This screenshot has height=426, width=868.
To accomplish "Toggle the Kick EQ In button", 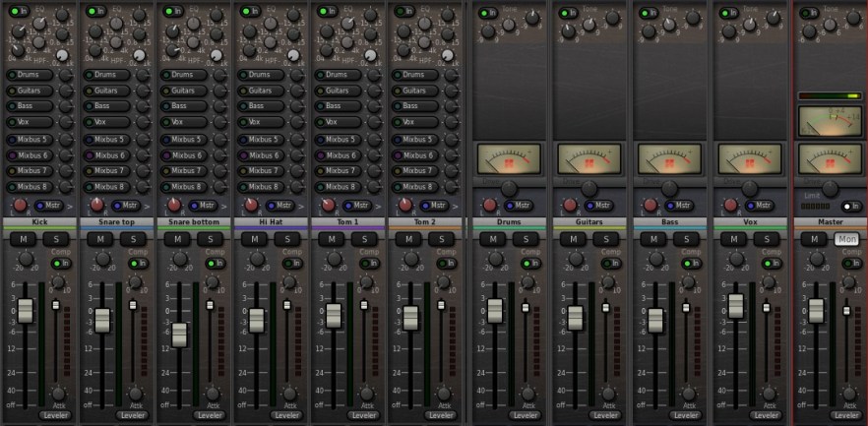I will 17,11.
